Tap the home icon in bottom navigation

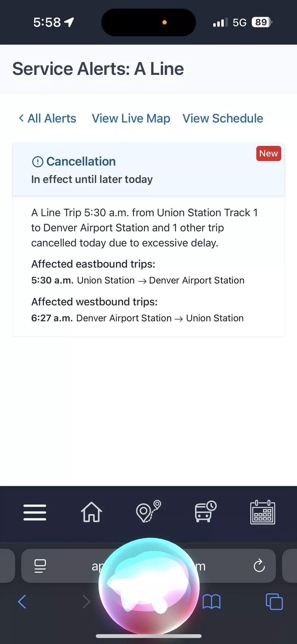click(x=92, y=512)
